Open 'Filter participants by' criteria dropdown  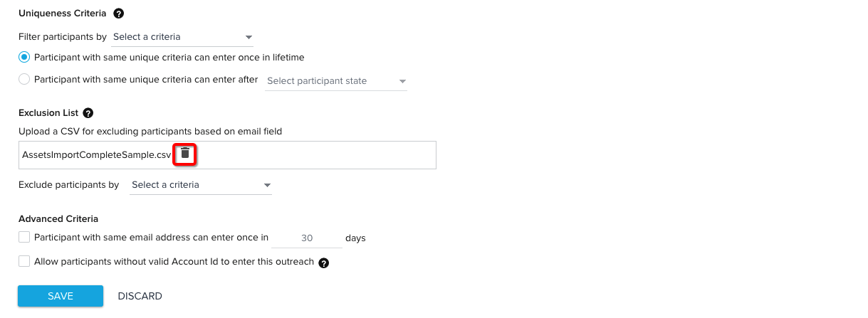(x=182, y=37)
